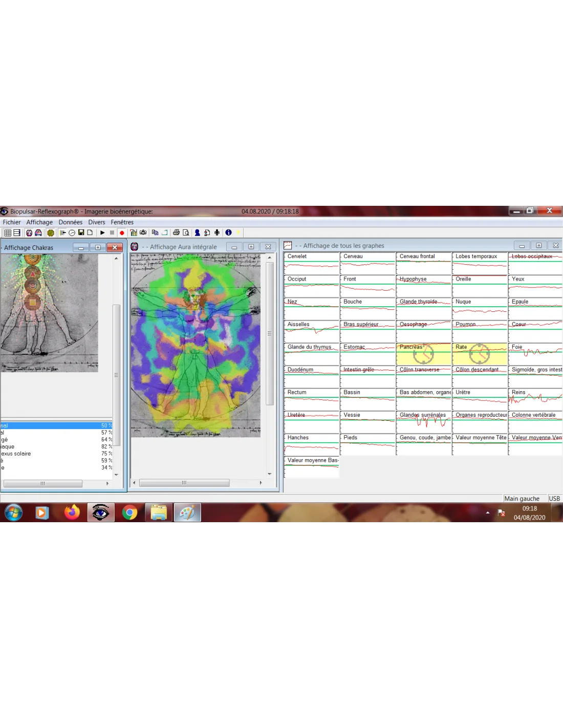Click the yellow help icon
Screen dimensions: 563x728
(x=238, y=233)
